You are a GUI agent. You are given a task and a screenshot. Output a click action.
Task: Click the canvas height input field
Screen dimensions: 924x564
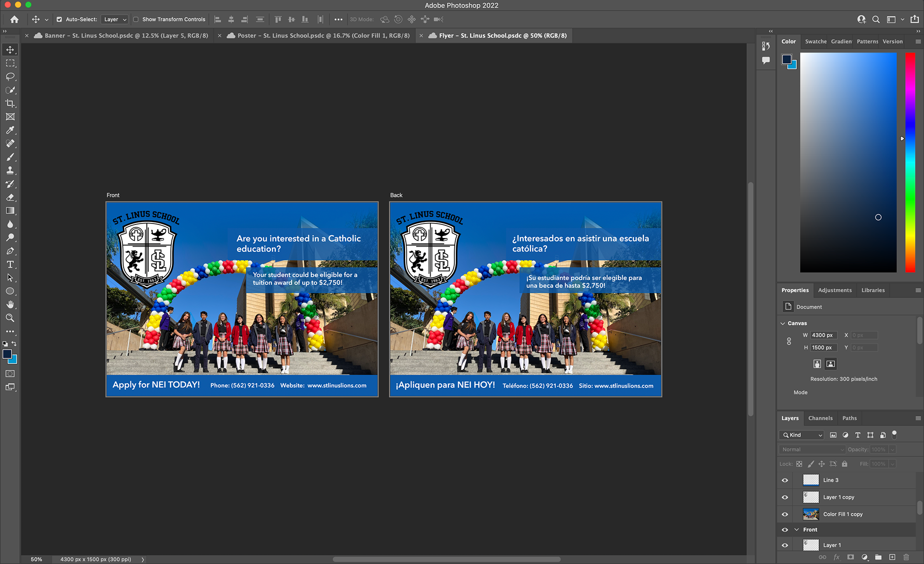(x=823, y=348)
